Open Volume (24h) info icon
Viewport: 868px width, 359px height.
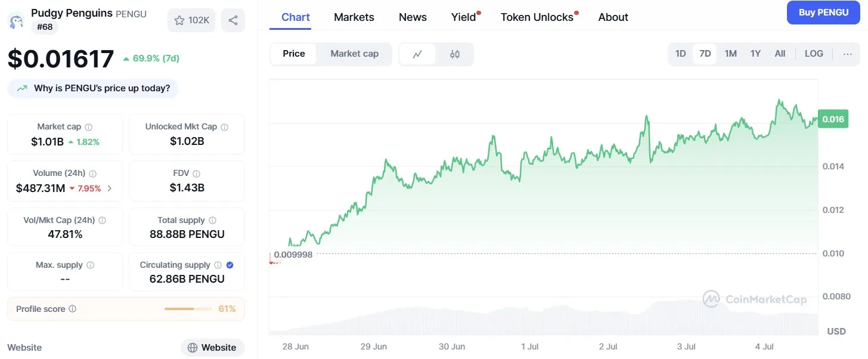(x=93, y=174)
